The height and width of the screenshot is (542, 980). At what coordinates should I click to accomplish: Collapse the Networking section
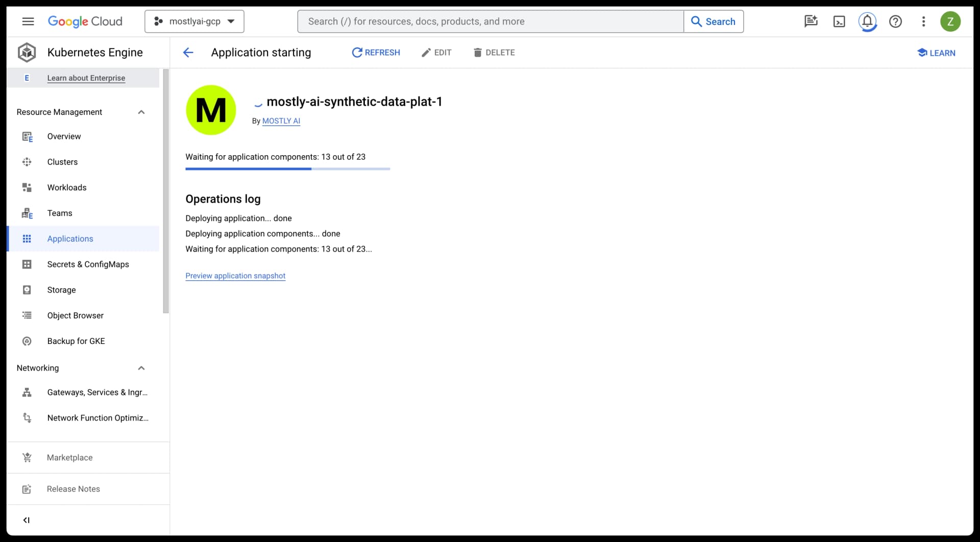[x=141, y=368]
